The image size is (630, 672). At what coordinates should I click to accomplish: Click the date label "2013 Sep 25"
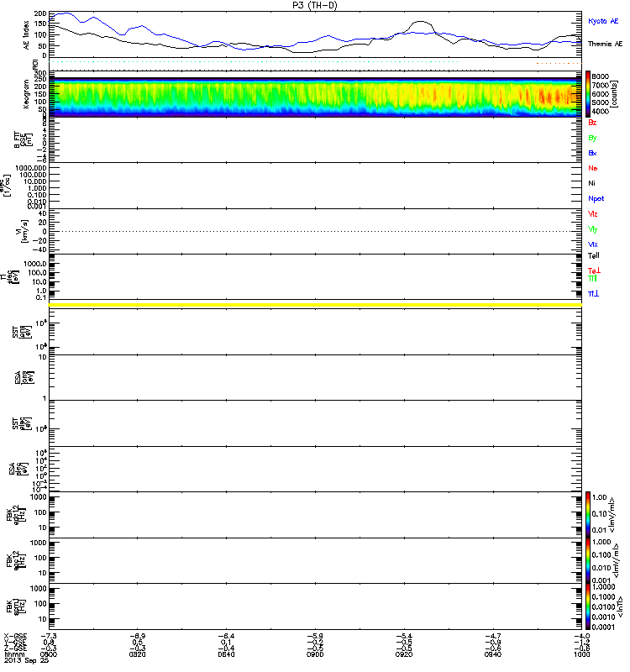(27, 660)
